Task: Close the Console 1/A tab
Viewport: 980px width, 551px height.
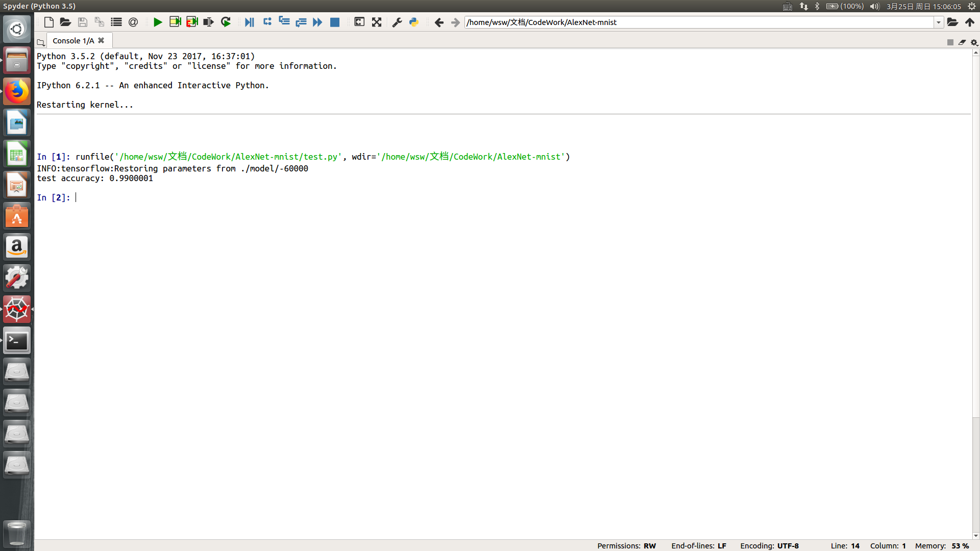Action: point(101,40)
